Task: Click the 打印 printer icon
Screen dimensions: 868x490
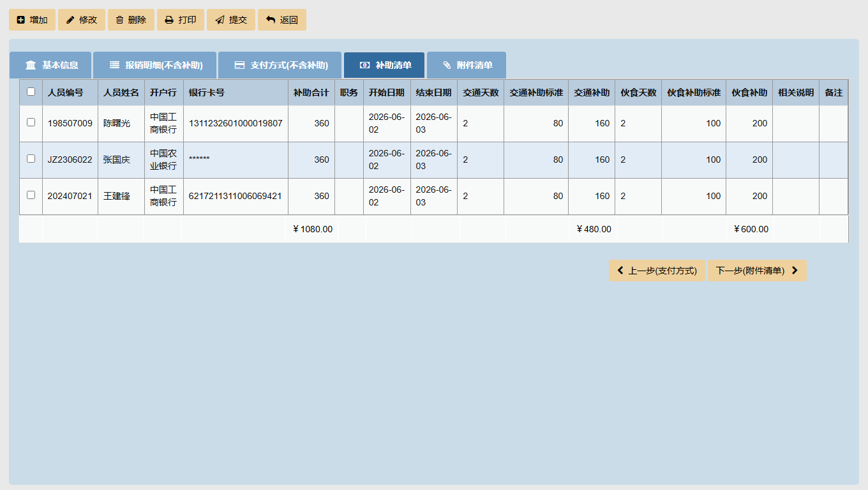Action: point(169,20)
